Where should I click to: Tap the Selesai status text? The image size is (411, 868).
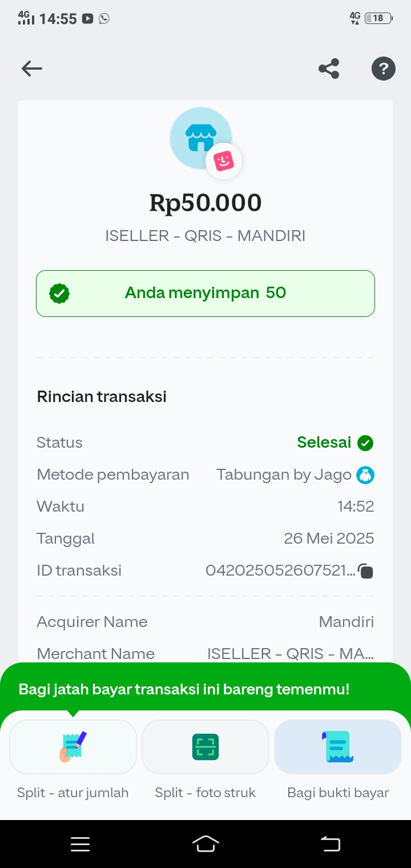[324, 443]
